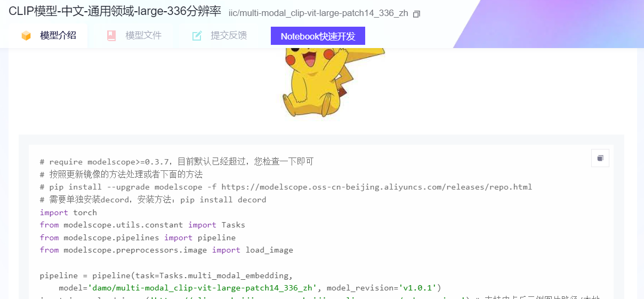
Task: Copy model ID iic/multi-modal_clip-vit-large-patch14_336_zh
Action: coord(416,14)
